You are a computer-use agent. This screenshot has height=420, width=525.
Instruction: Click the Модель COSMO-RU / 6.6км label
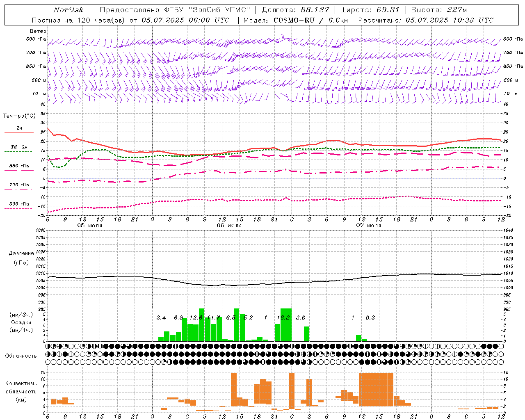point(295,20)
